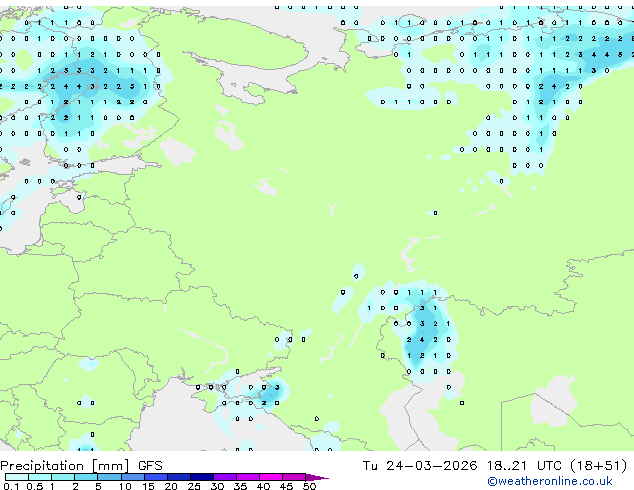Select the 30–35 mm purple swatch
The image size is (634, 490).
click(224, 477)
